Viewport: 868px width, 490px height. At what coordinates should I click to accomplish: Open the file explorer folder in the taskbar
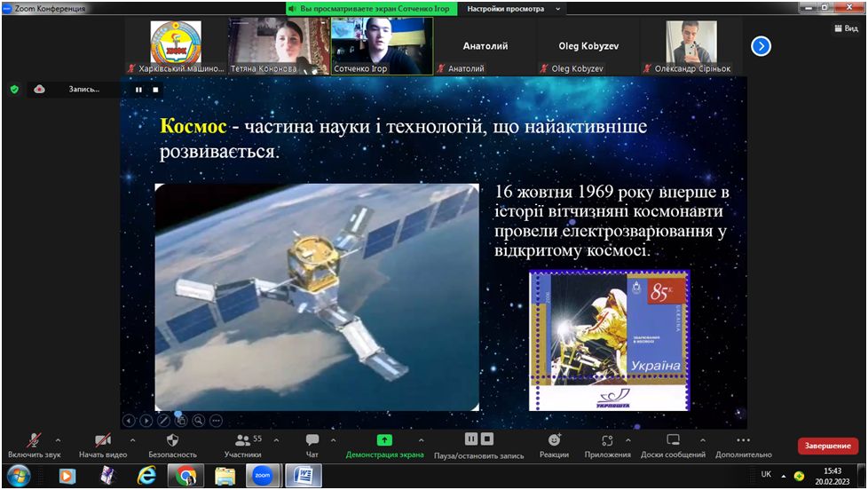tap(225, 476)
